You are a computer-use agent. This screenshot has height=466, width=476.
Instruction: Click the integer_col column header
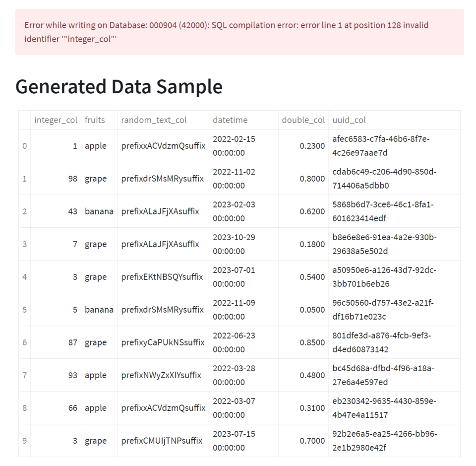[56, 120]
